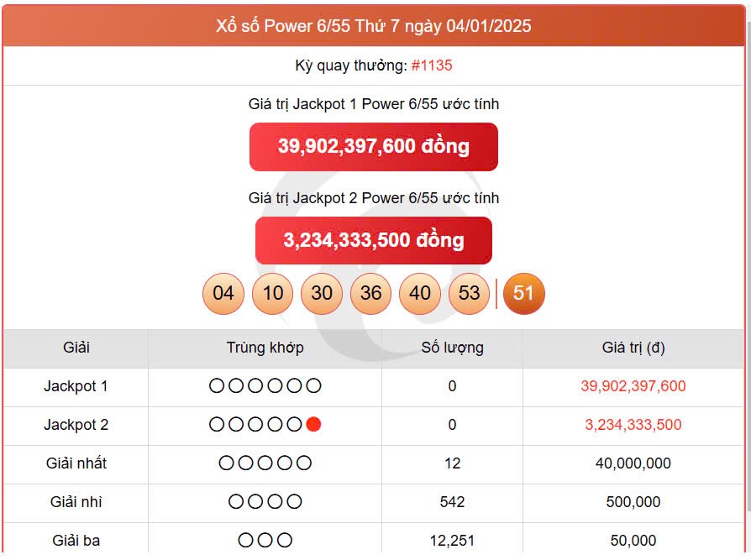751x560 pixels.
Task: Click the winning number 36 ball
Action: [370, 294]
